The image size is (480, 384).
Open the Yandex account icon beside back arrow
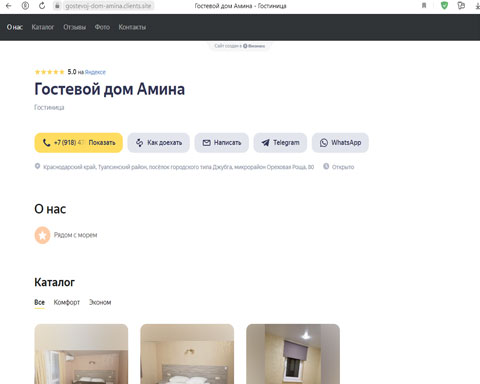[25, 6]
